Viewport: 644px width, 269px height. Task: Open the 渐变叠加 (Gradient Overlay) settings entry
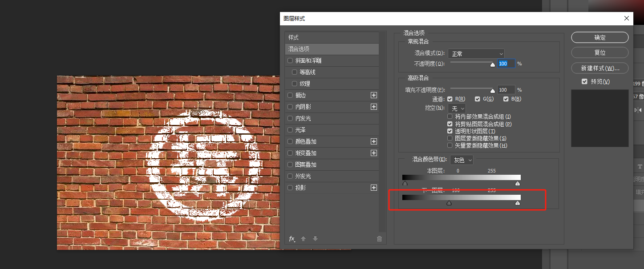point(306,153)
